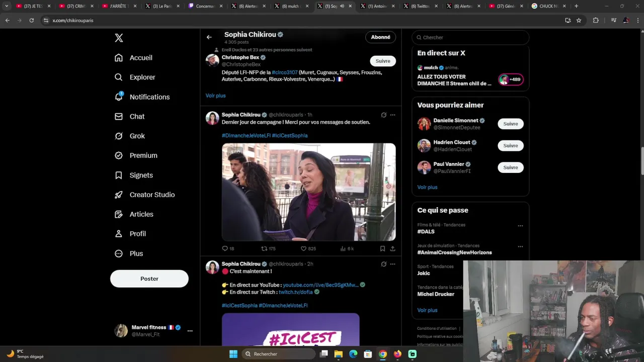This screenshot has height=362, width=644.
Task: Open Chat envelope icon
Action: (x=119, y=116)
